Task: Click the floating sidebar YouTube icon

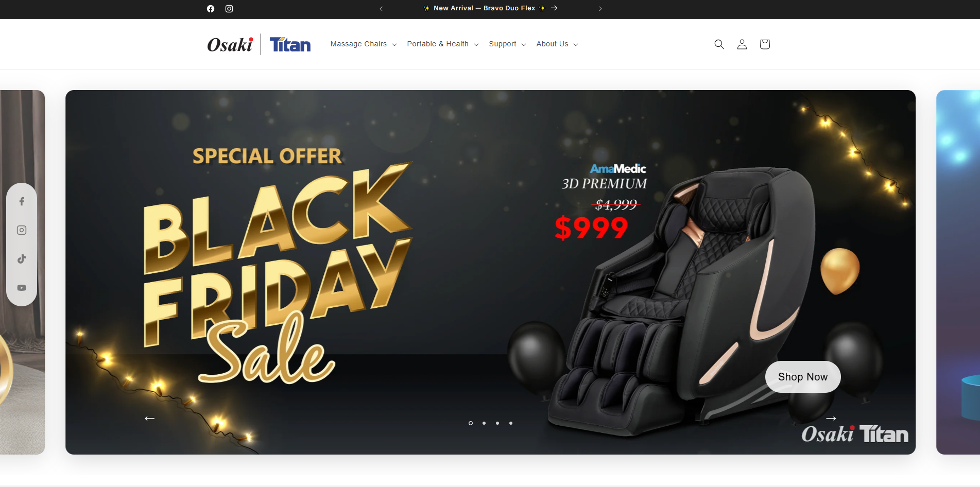Action: [22, 288]
